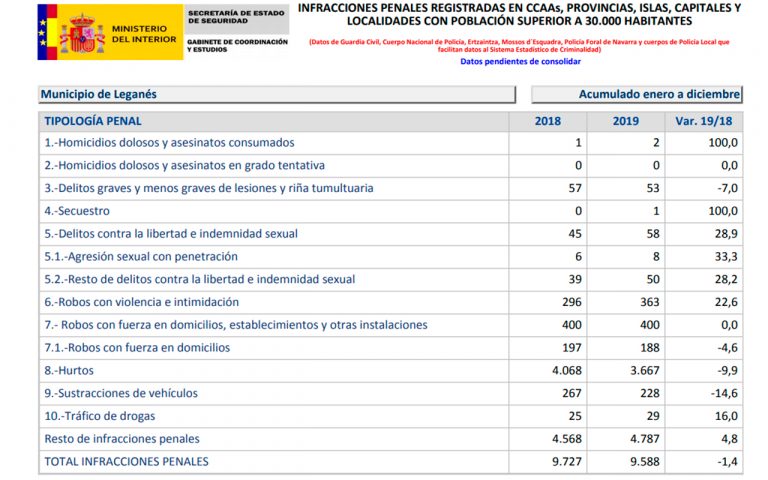The height and width of the screenshot is (480, 768).
Task: Click the 2018 value 296 for Robos con violencia
Action: pyautogui.click(x=572, y=302)
